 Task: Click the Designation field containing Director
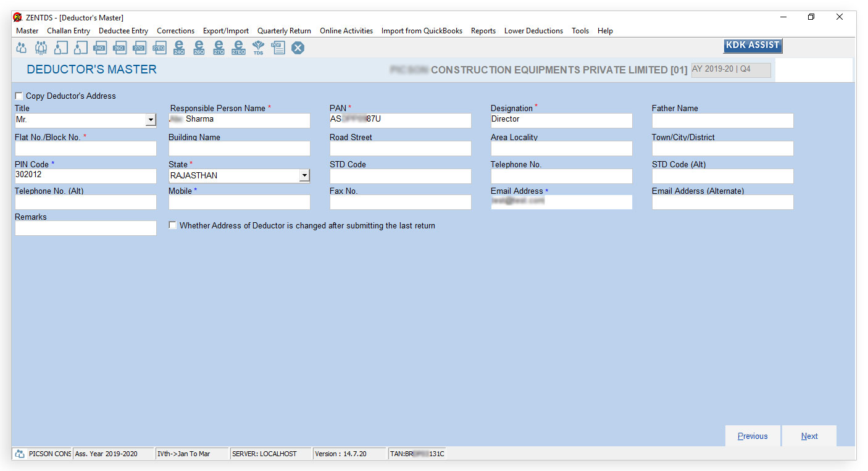pos(562,120)
